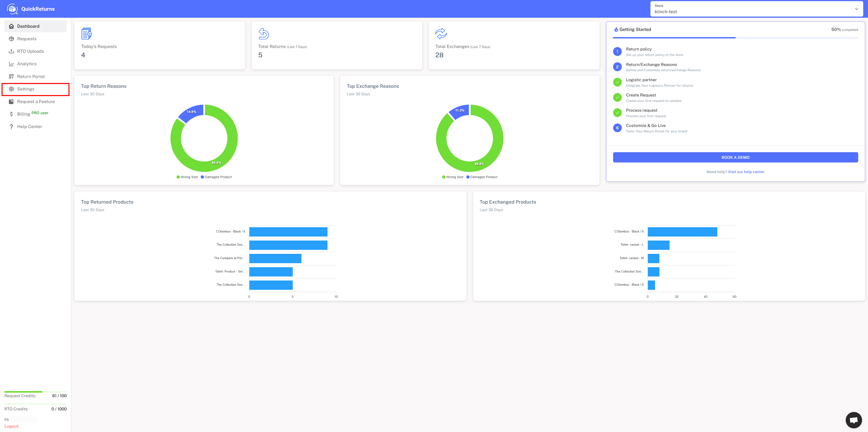868x432 pixels.
Task: Click step 2 circle for Return/Exchange Reasons
Action: point(617,67)
